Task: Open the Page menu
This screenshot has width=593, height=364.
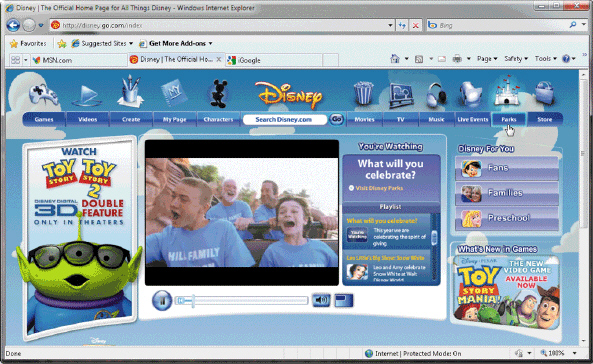Action: point(487,59)
